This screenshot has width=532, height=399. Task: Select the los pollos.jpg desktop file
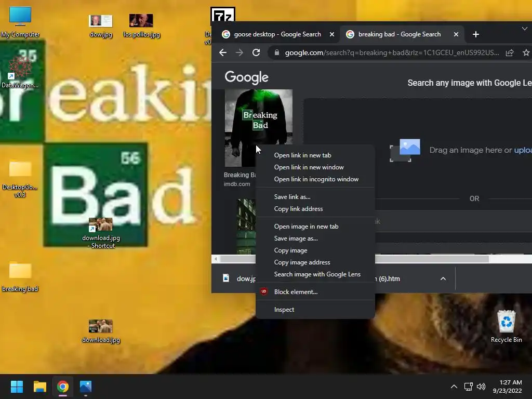pos(141,26)
